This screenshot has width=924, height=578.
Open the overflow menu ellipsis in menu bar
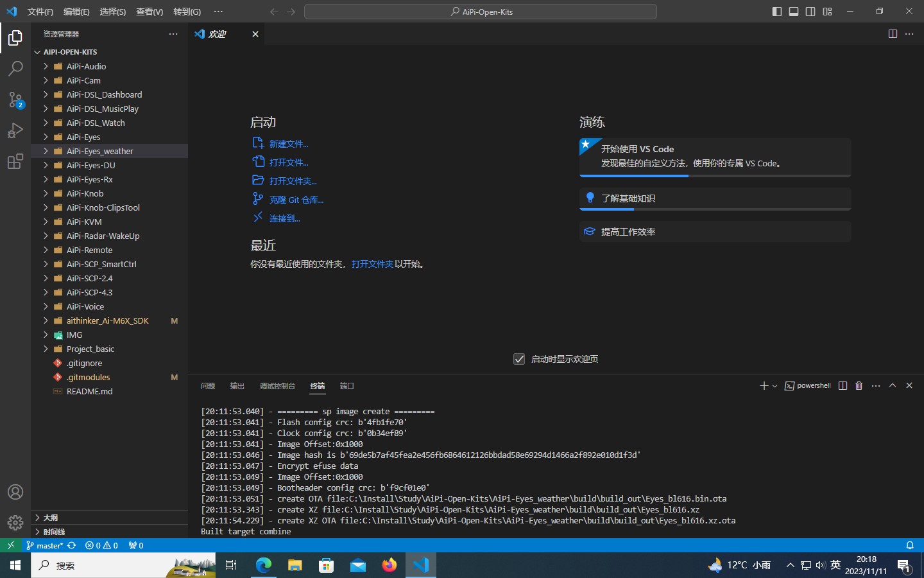click(x=218, y=12)
